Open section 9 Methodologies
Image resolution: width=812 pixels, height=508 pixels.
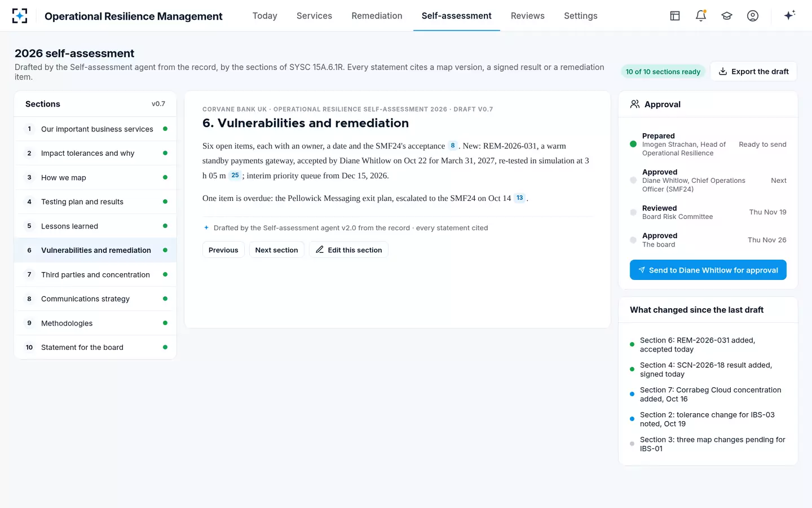pos(95,323)
